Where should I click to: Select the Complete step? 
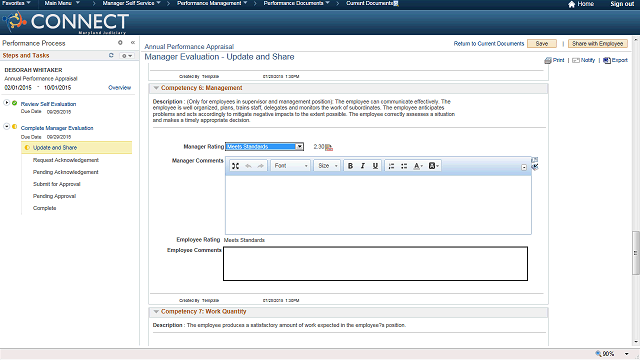(x=44, y=208)
